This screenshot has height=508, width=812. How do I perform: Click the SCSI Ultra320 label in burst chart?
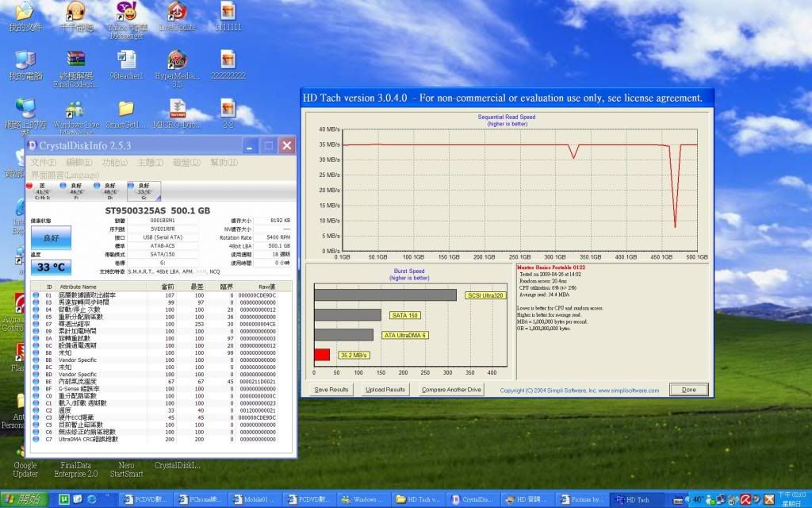[x=485, y=295]
